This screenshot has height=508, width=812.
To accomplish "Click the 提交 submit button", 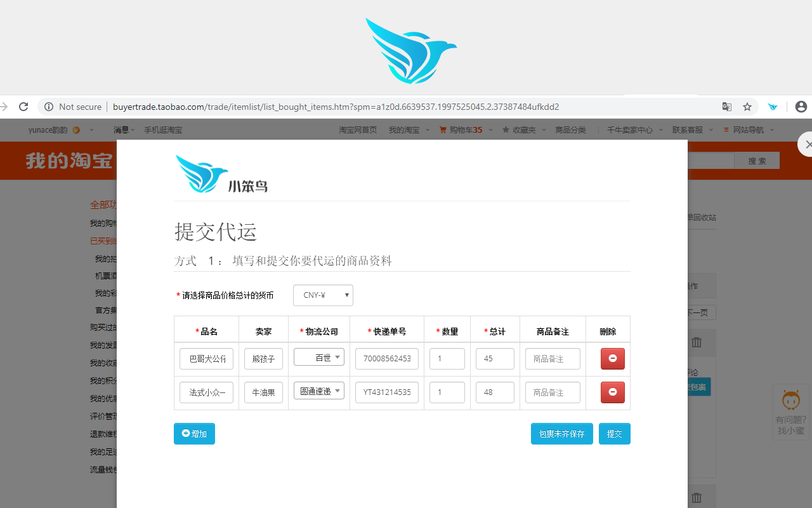I will 615,434.
